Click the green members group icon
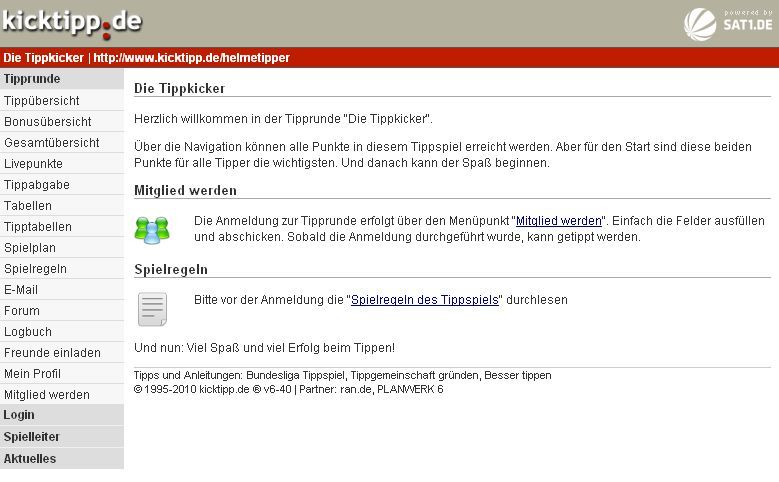Image resolution: width=779 pixels, height=482 pixels. tap(152, 229)
